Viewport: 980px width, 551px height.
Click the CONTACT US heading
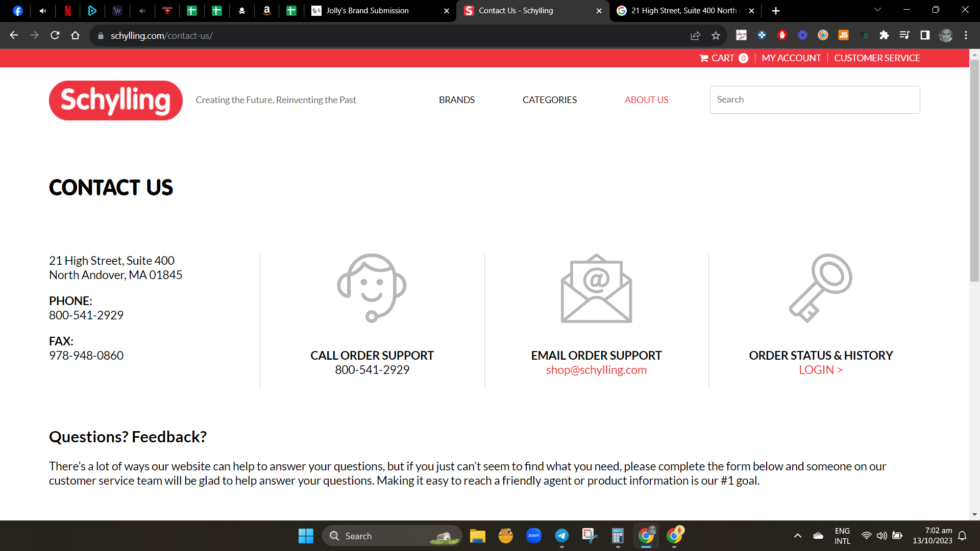(x=111, y=188)
